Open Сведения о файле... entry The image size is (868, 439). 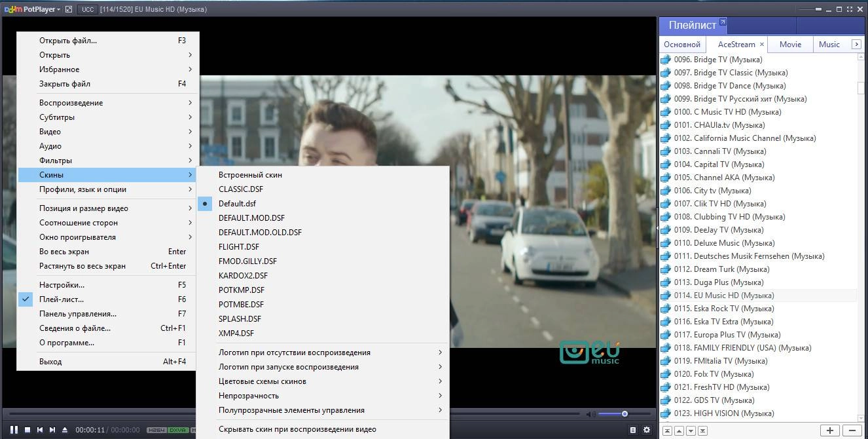pyautogui.click(x=107, y=328)
